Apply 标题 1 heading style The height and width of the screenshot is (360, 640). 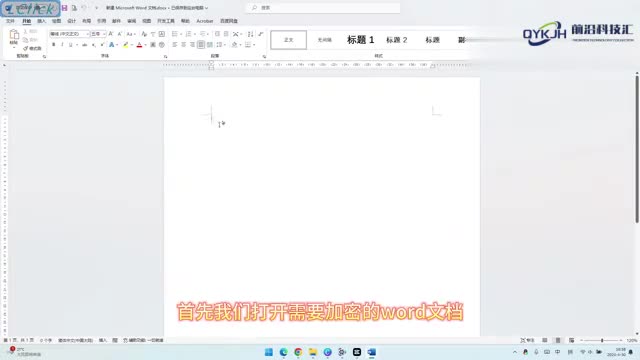click(x=360, y=40)
